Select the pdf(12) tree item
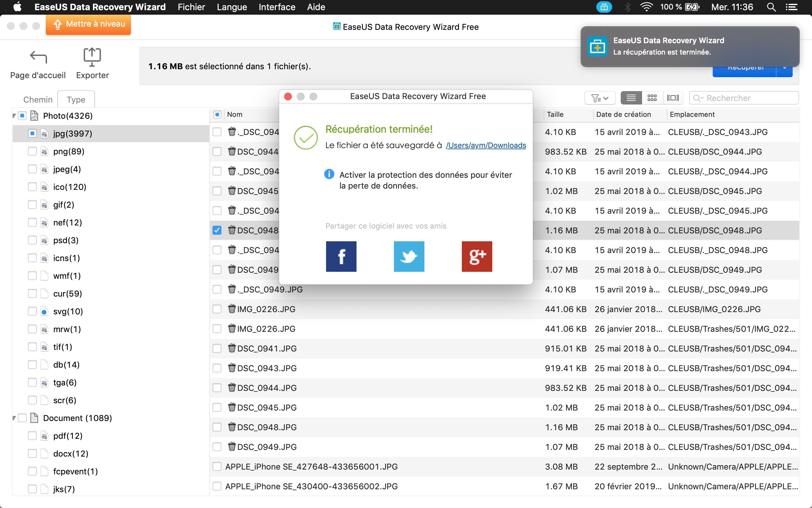Image resolution: width=812 pixels, height=508 pixels. pyautogui.click(x=68, y=436)
